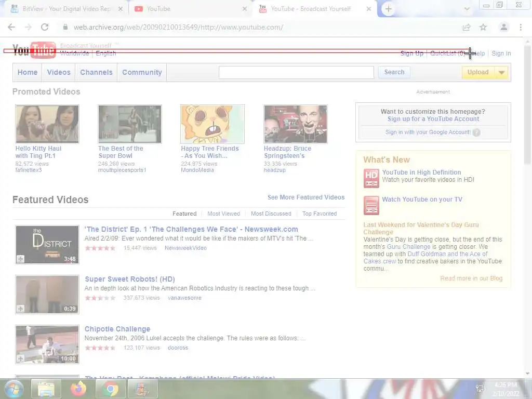Click the share page icon in address bar

[467, 27]
